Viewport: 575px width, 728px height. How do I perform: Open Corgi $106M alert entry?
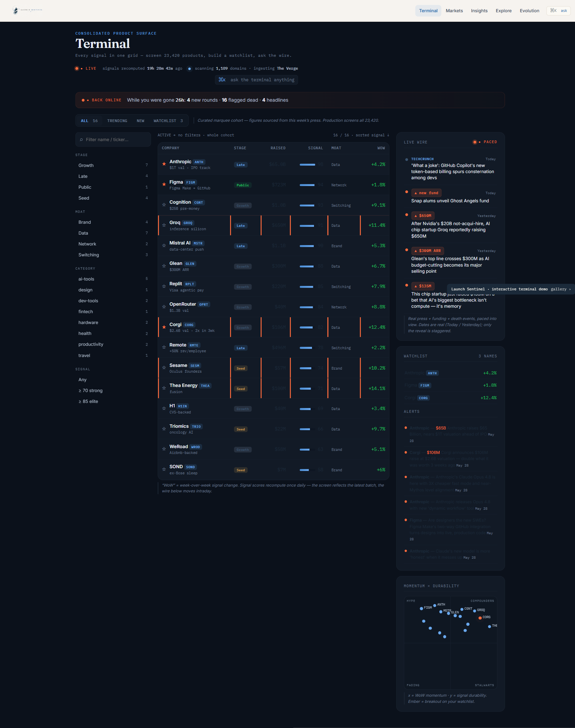[450, 459]
